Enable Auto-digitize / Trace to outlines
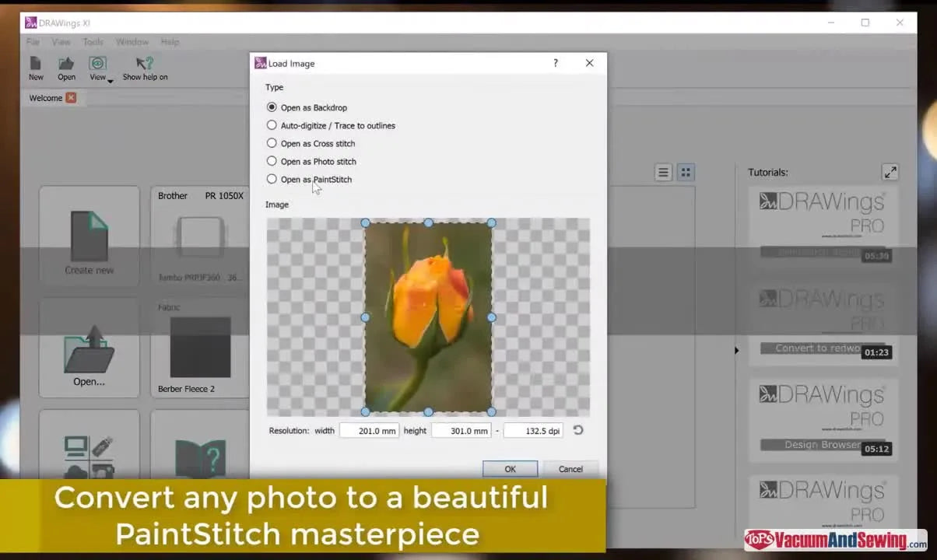The width and height of the screenshot is (937, 560). [x=272, y=125]
